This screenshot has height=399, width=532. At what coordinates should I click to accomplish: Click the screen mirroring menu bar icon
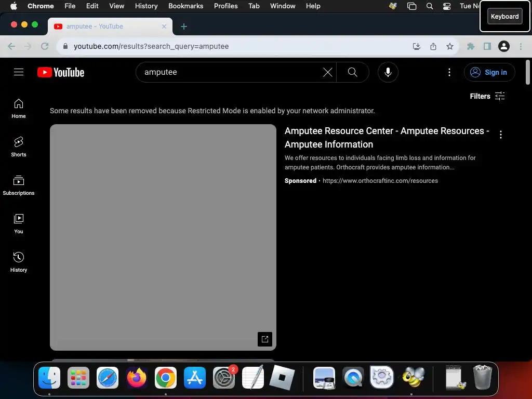[x=411, y=6]
